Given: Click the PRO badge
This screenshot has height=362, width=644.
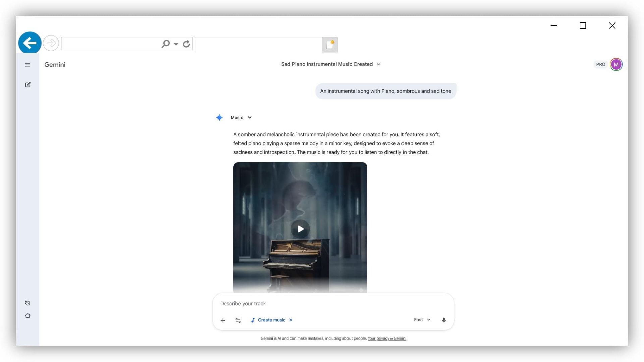Looking at the screenshot, I should [600, 64].
